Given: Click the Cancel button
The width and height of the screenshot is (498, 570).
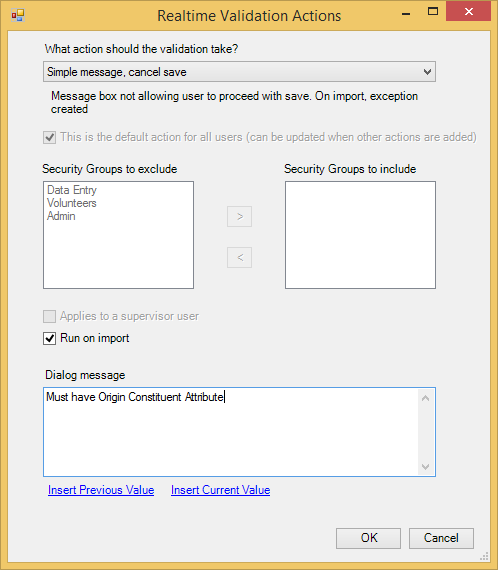Looking at the screenshot, I should tap(441, 538).
